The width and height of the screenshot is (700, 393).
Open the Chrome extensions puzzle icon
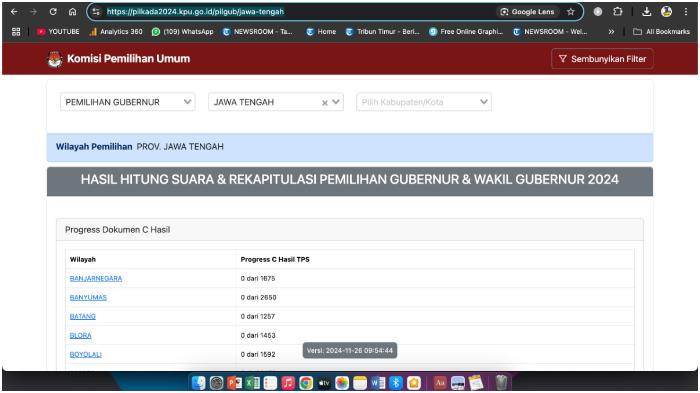coord(617,12)
